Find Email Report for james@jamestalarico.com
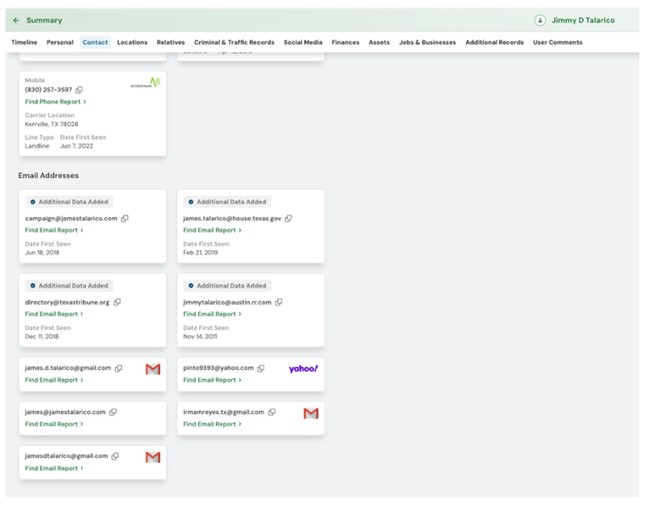 pyautogui.click(x=54, y=424)
